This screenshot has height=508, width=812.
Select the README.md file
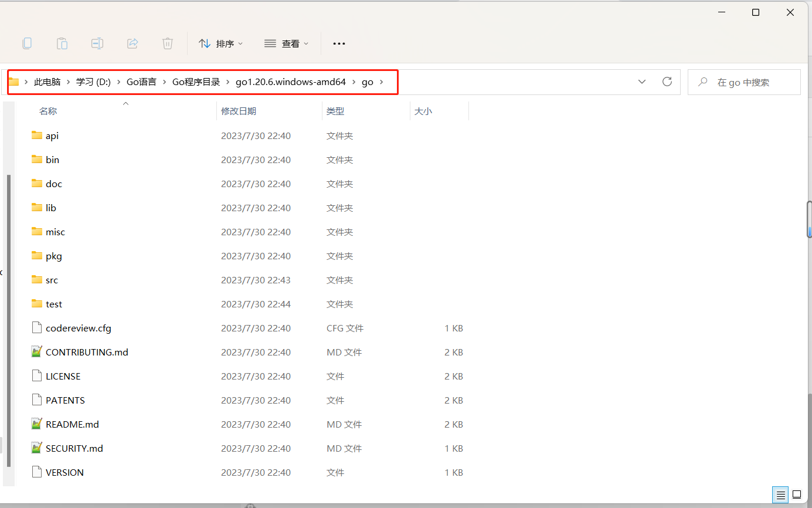point(72,424)
